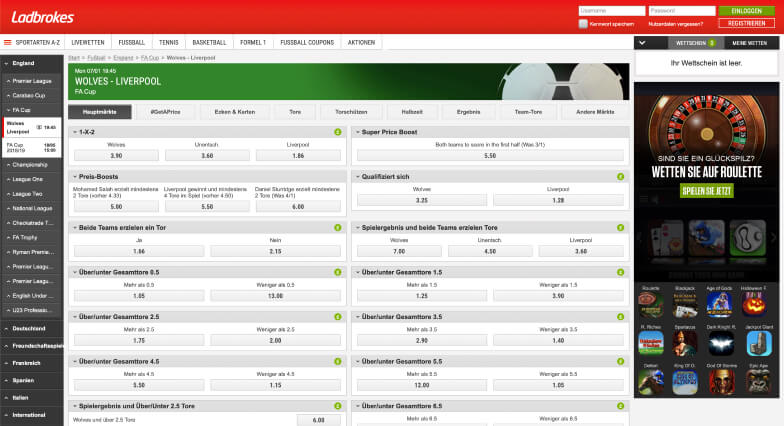Advance casino carousel with right arrow
784x426 pixels.
coord(774,238)
